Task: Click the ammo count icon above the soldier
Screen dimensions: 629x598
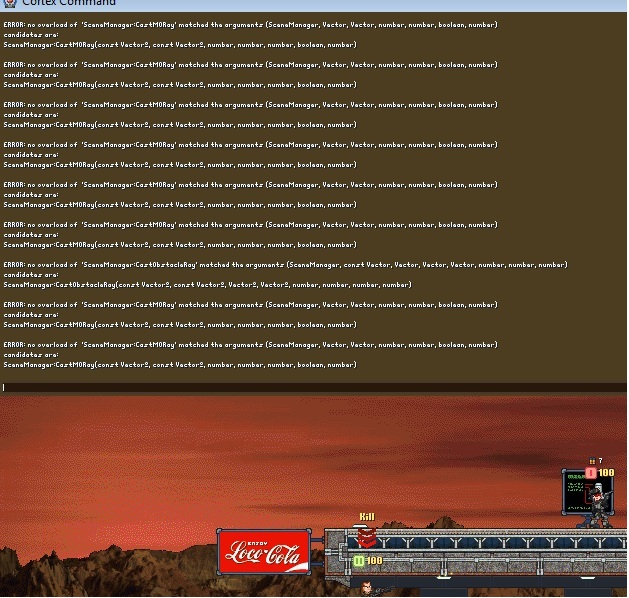Action: pyautogui.click(x=591, y=461)
